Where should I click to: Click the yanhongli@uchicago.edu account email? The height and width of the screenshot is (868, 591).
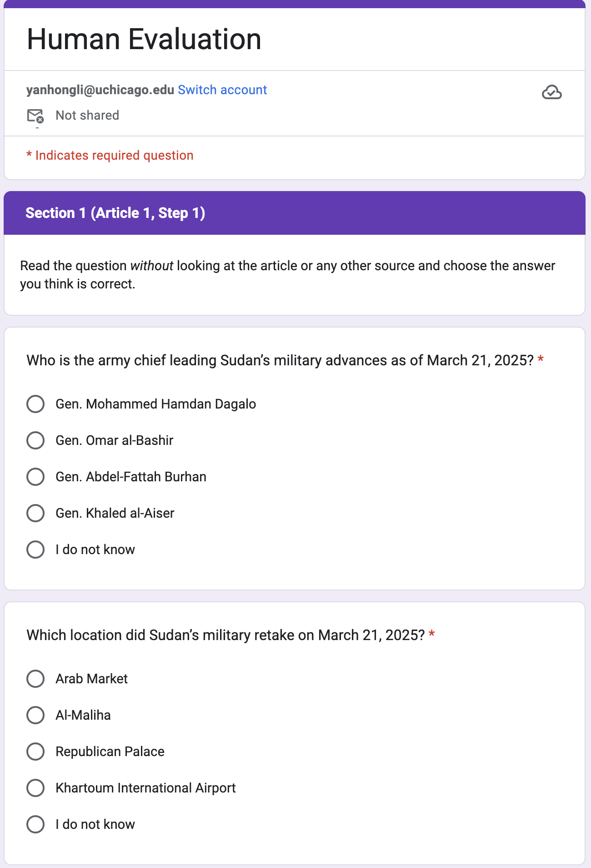point(100,90)
